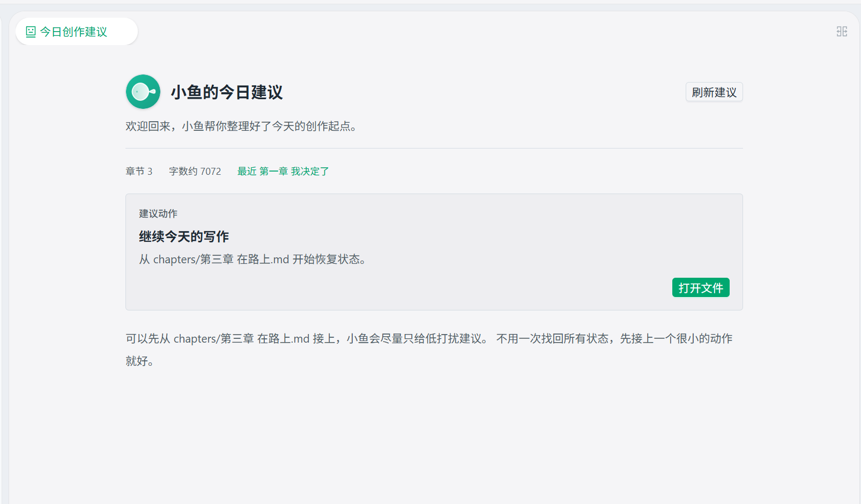The height and width of the screenshot is (504, 861).
Task: Open the 最近 第一章 我决定了 link
Action: click(283, 171)
